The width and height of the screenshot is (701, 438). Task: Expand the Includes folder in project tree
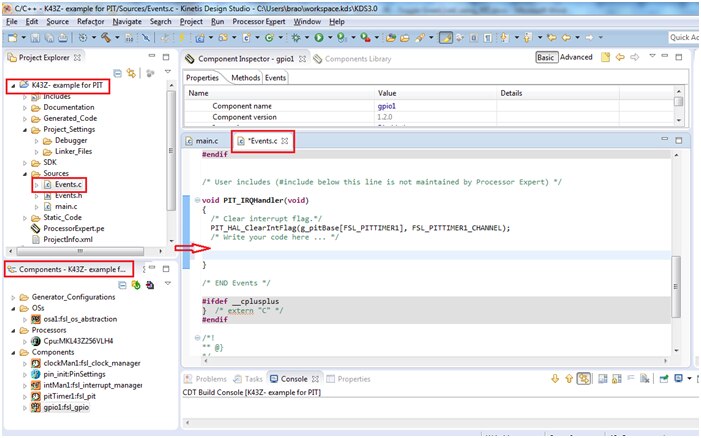[24, 96]
